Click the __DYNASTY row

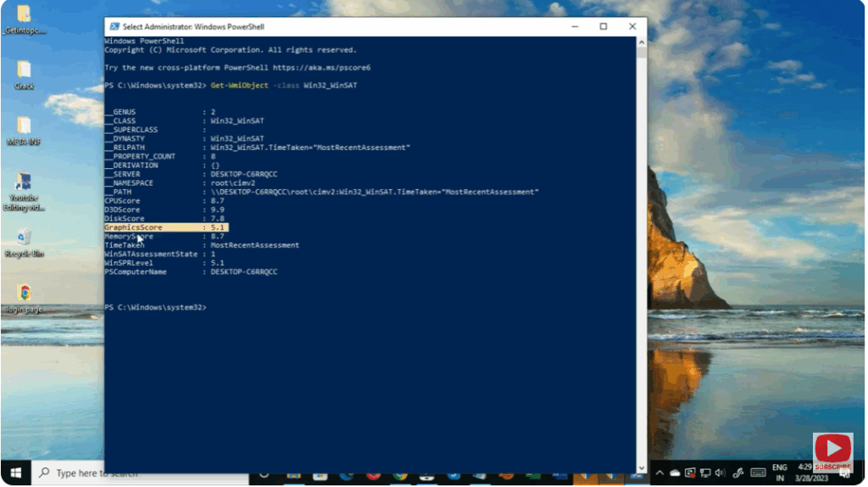click(x=184, y=138)
